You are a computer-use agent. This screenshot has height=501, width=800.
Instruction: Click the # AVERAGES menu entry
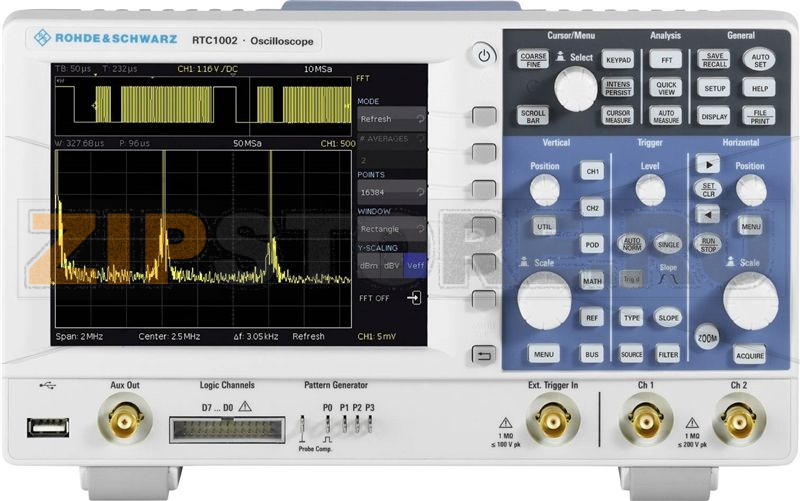point(391,148)
